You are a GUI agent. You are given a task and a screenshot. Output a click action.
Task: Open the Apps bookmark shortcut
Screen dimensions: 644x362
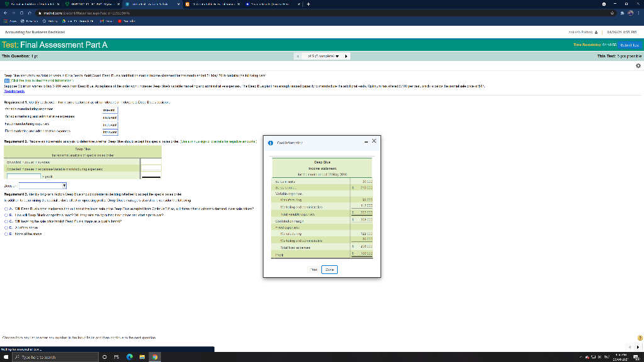point(10,21)
